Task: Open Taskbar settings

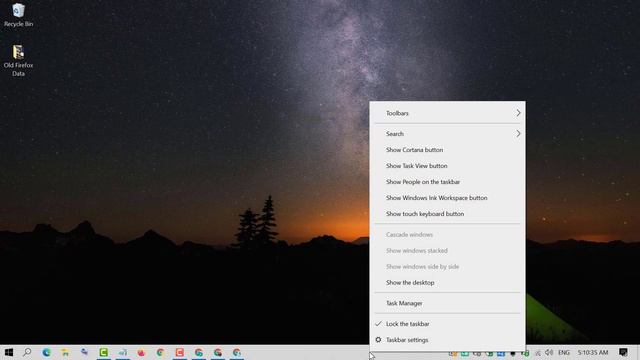Action: point(447,340)
